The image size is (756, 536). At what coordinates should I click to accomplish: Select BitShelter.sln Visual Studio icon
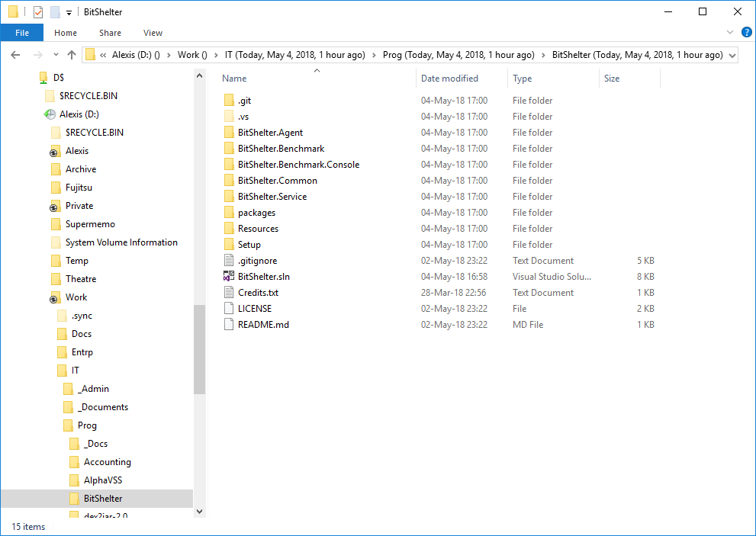229,276
